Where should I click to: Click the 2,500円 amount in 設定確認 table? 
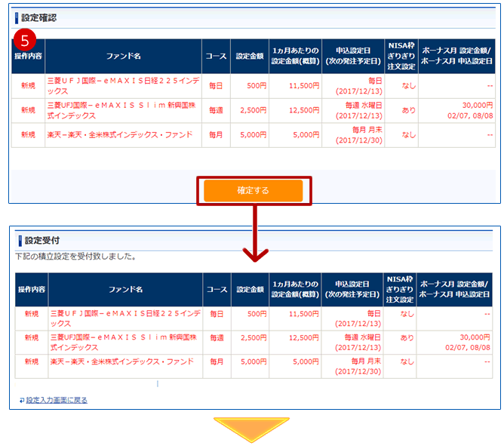pos(254,110)
